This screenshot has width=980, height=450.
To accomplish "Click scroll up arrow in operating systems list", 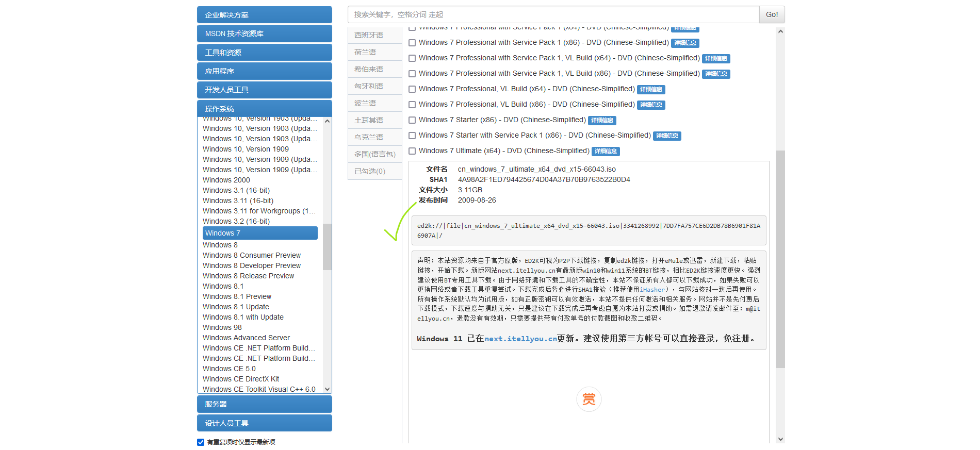I will point(327,122).
